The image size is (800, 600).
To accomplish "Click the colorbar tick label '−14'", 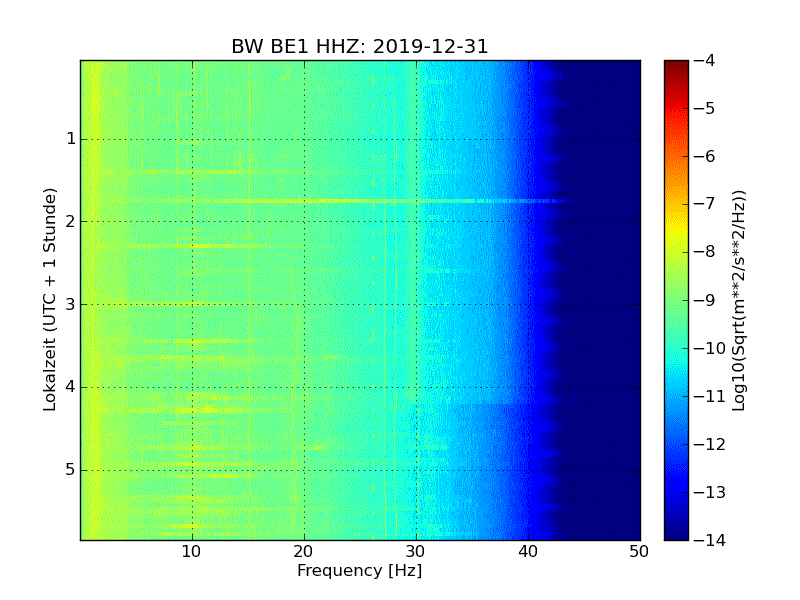I will tap(710, 540).
